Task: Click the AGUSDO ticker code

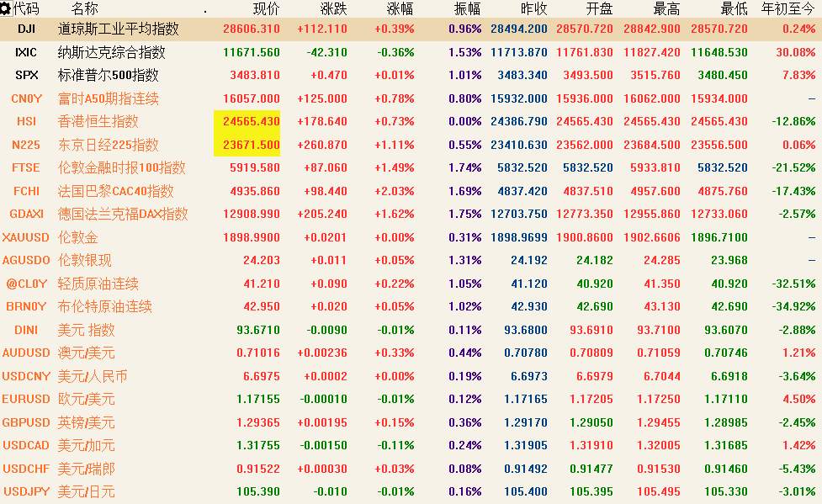Action: click(26, 260)
